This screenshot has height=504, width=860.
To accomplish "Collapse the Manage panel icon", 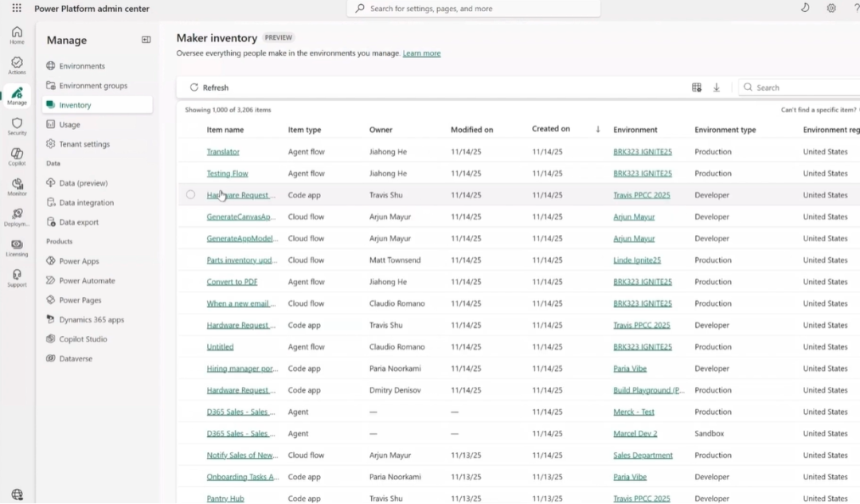I will tap(146, 40).
